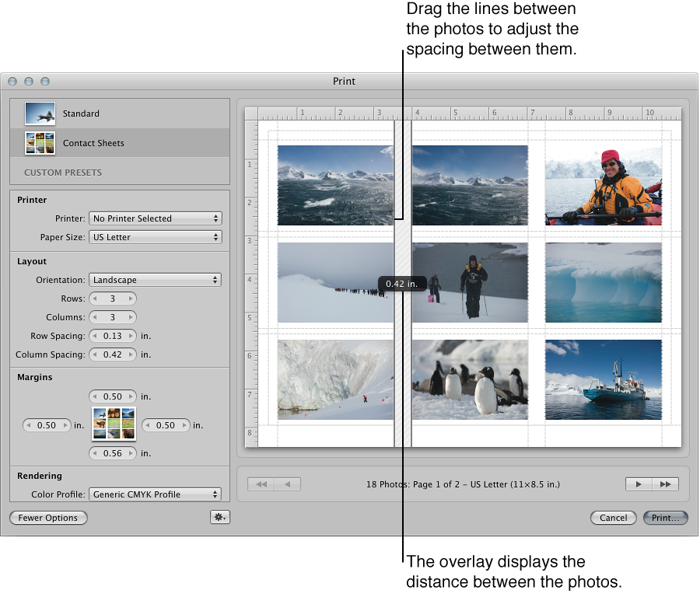700x597 pixels.
Task: Decrease the Columns value stepper
Action: (x=95, y=316)
